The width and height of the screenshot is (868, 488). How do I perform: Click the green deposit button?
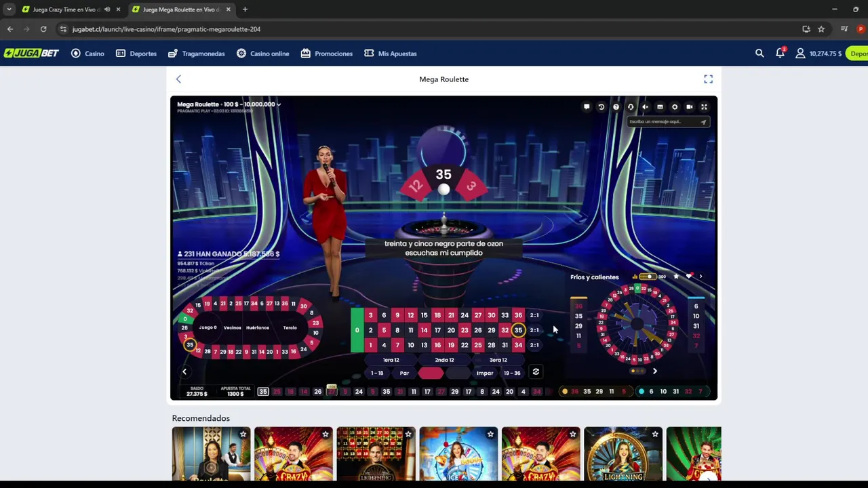click(858, 54)
